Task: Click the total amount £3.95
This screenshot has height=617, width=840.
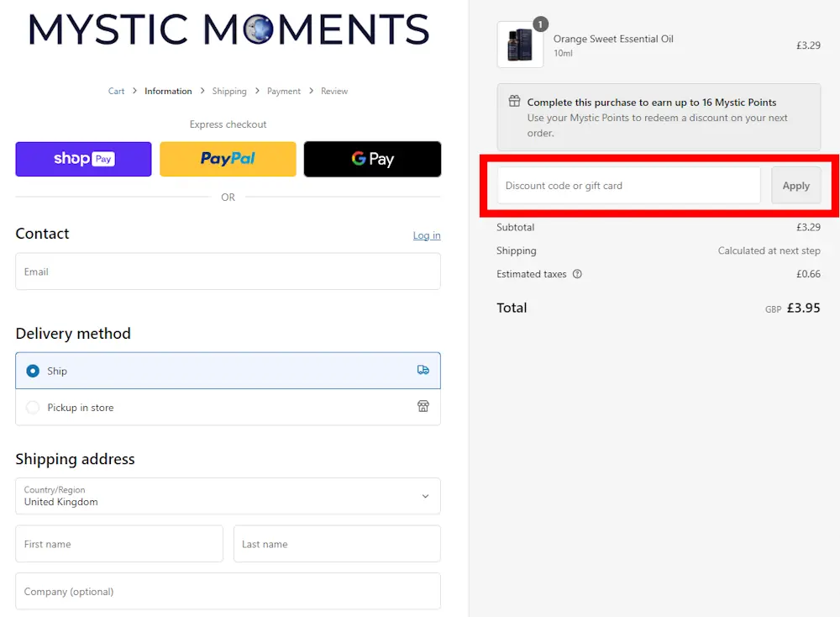Action: click(x=804, y=308)
